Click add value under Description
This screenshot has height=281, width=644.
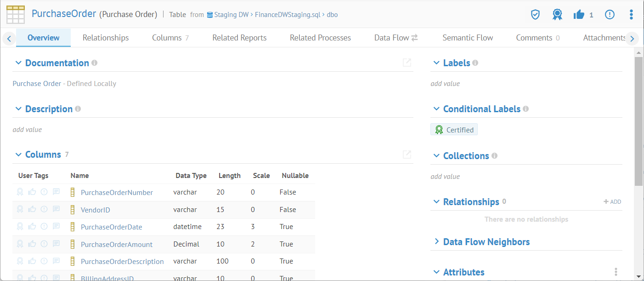[x=27, y=130]
